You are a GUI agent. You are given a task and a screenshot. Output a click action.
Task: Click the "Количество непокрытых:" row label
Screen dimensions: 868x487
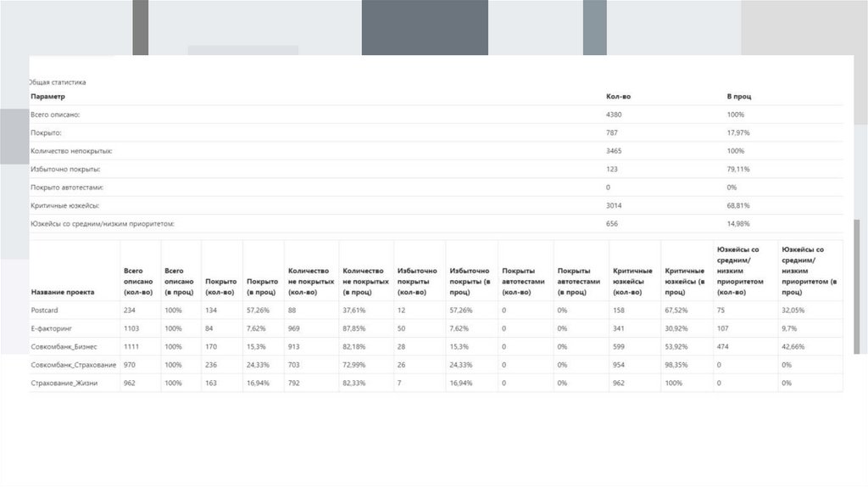tap(71, 151)
